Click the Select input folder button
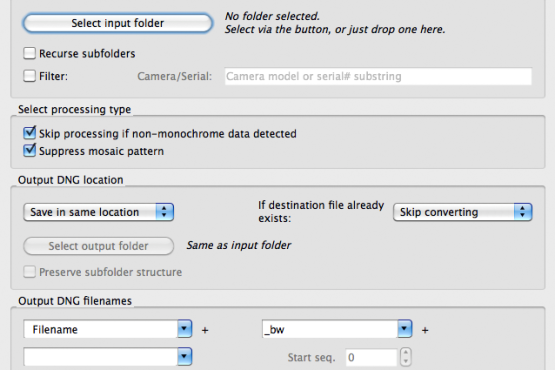This screenshot has width=555, height=370. [118, 23]
